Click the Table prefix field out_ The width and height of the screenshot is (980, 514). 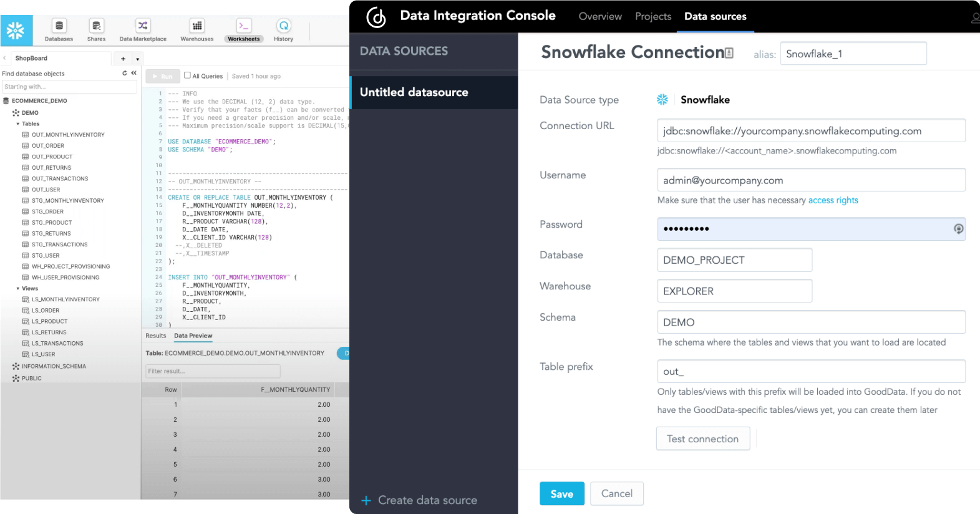click(x=812, y=371)
